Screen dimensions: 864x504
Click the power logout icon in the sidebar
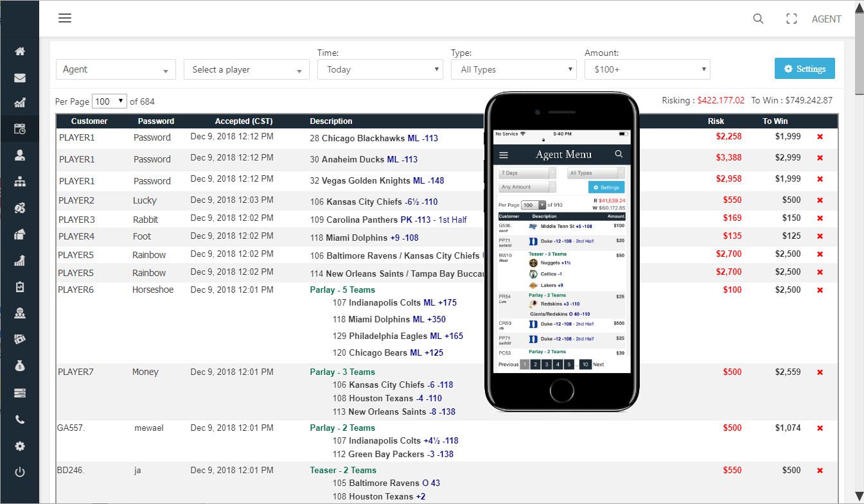tap(20, 473)
